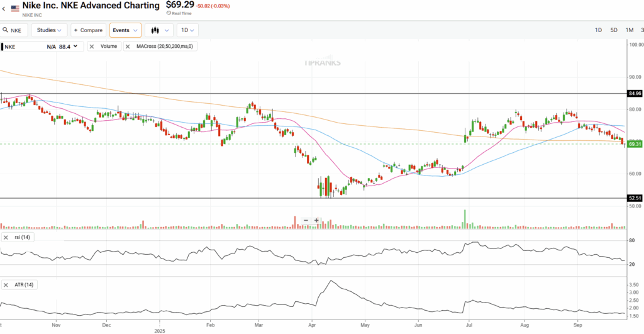Click the ATR (14) label
The image size is (644, 334).
click(24, 285)
